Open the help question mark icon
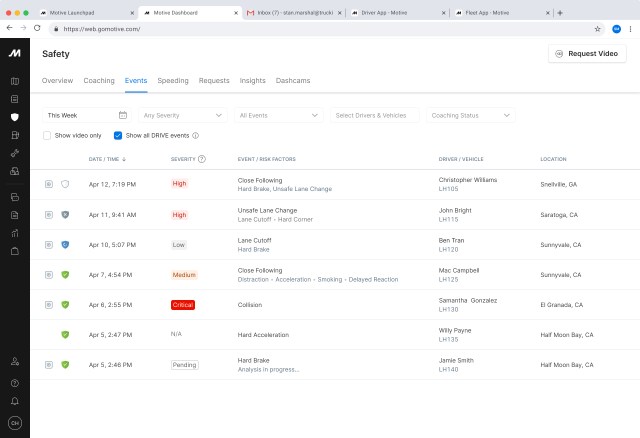The image size is (640, 438). click(x=14, y=382)
